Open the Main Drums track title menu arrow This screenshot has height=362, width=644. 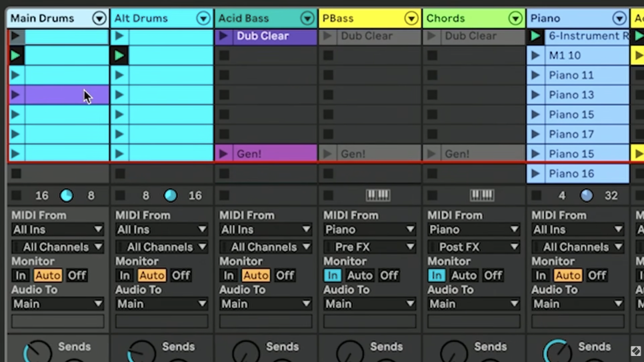[99, 19]
